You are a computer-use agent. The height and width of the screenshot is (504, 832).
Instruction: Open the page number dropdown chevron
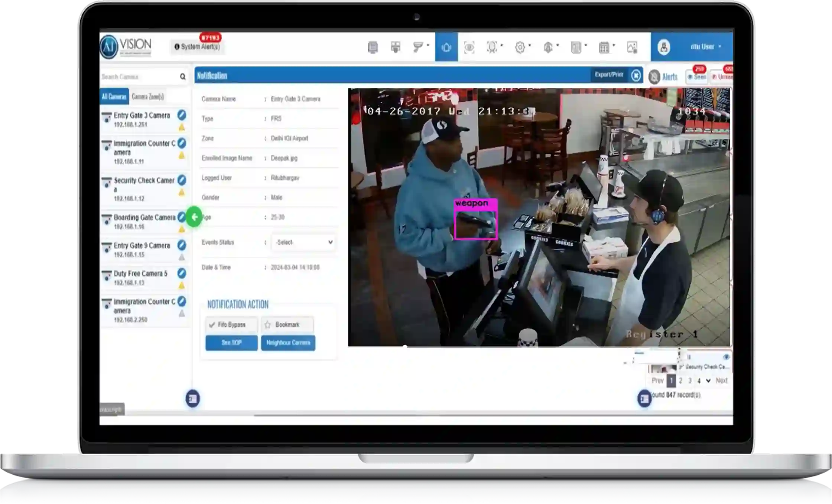point(708,381)
